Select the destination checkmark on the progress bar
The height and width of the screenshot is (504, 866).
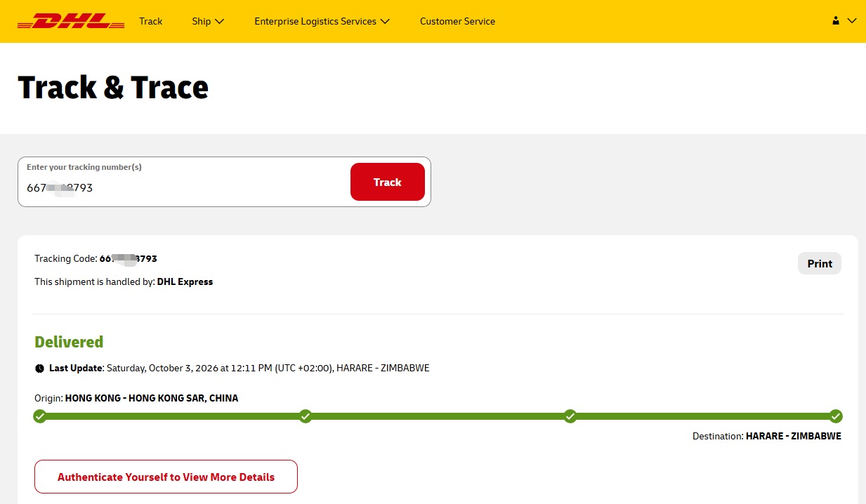click(x=835, y=416)
